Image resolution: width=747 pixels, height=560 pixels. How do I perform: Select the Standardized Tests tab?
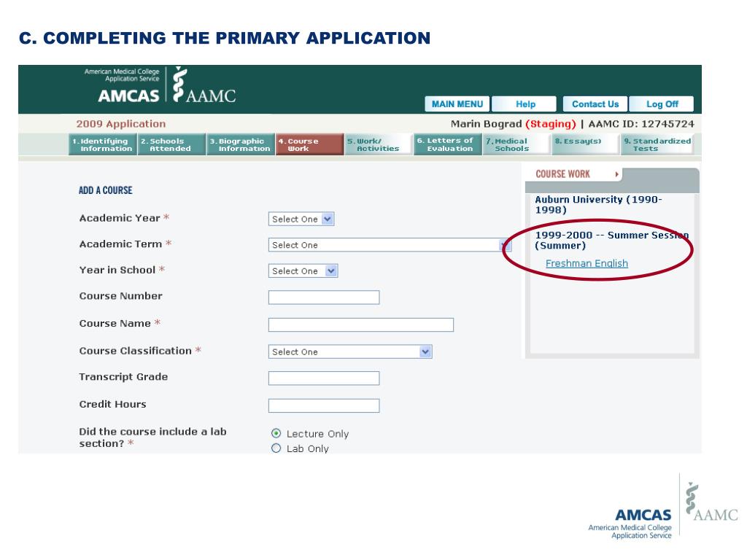pyautogui.click(x=657, y=144)
